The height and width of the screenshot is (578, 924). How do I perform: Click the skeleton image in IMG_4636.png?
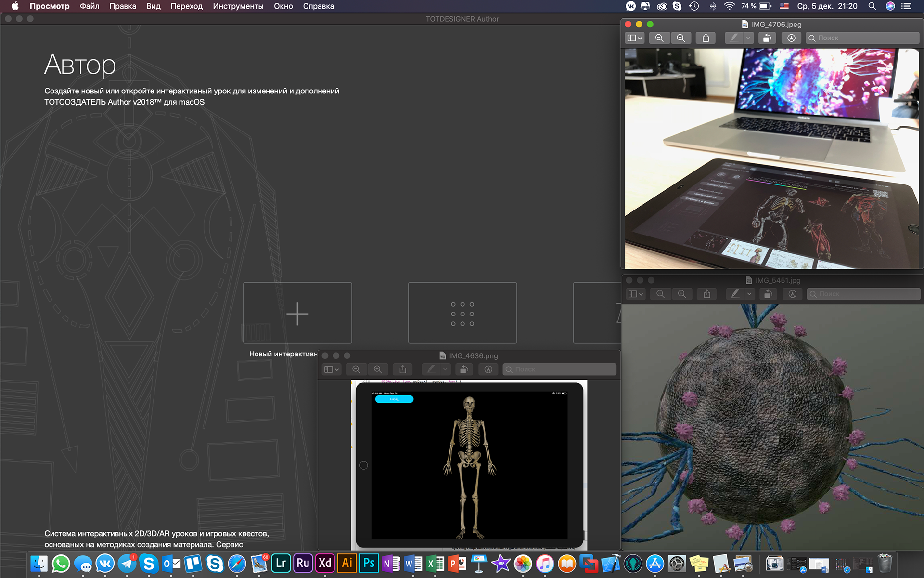[x=469, y=466]
